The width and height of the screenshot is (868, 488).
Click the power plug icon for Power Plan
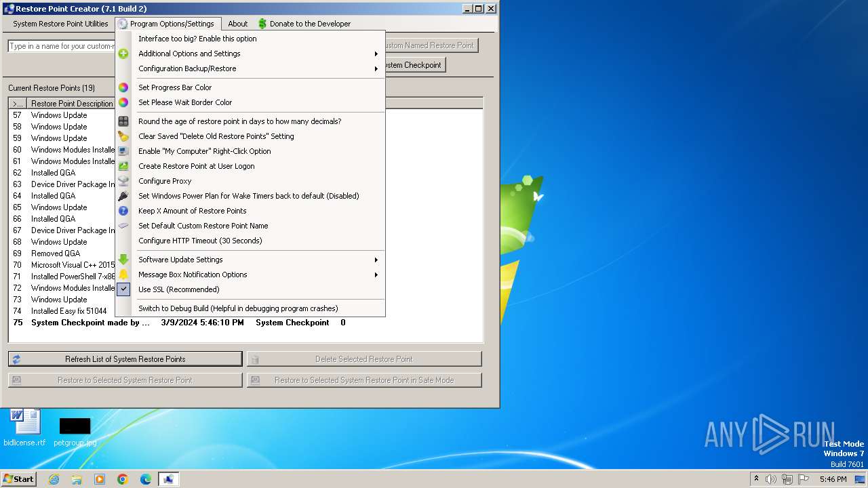[x=123, y=196]
